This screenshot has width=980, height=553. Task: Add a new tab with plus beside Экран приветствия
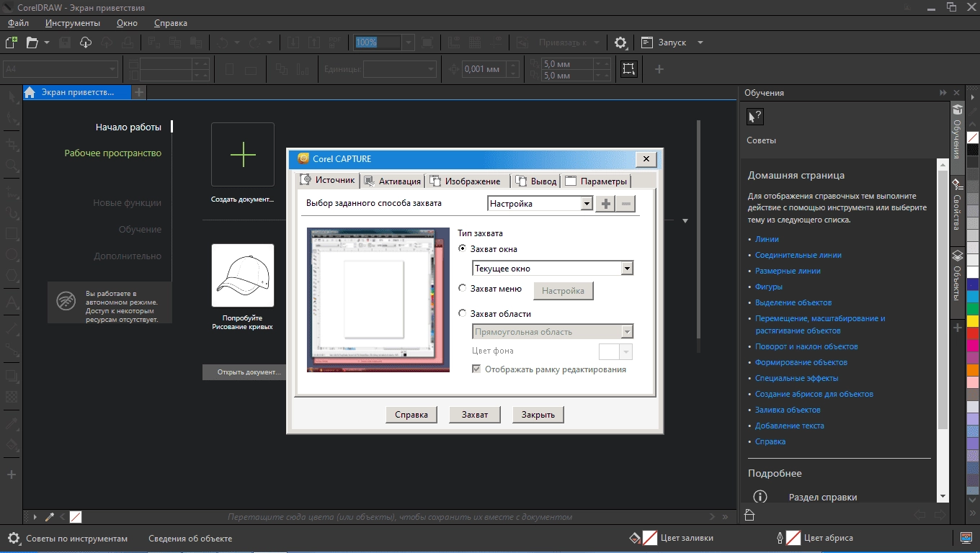(139, 92)
